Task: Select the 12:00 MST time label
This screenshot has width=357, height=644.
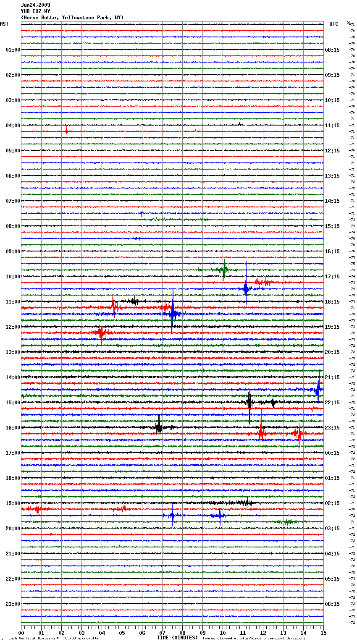Action: coord(13,327)
